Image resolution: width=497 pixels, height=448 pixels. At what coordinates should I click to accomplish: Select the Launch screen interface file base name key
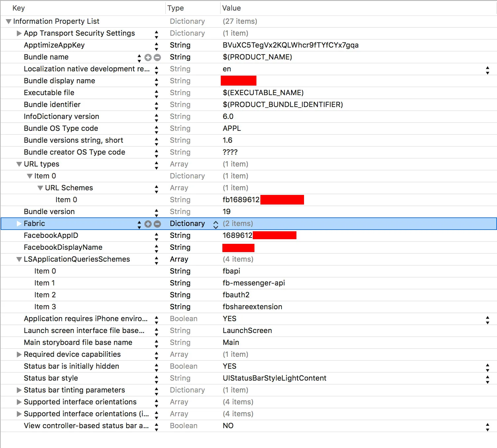(x=84, y=331)
